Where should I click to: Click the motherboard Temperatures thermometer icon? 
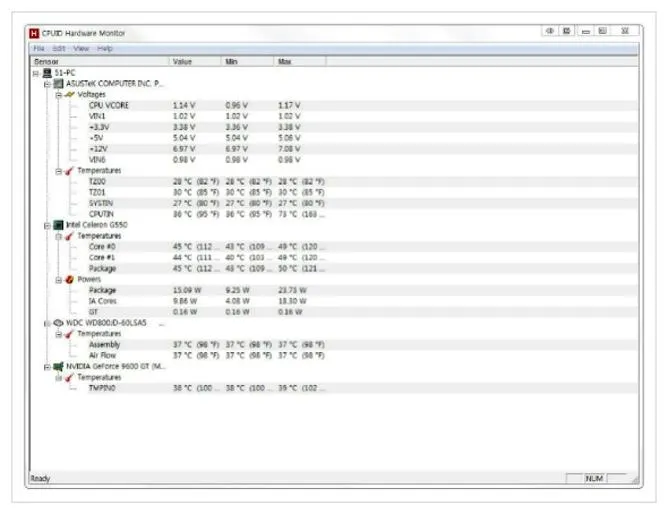tap(69, 171)
